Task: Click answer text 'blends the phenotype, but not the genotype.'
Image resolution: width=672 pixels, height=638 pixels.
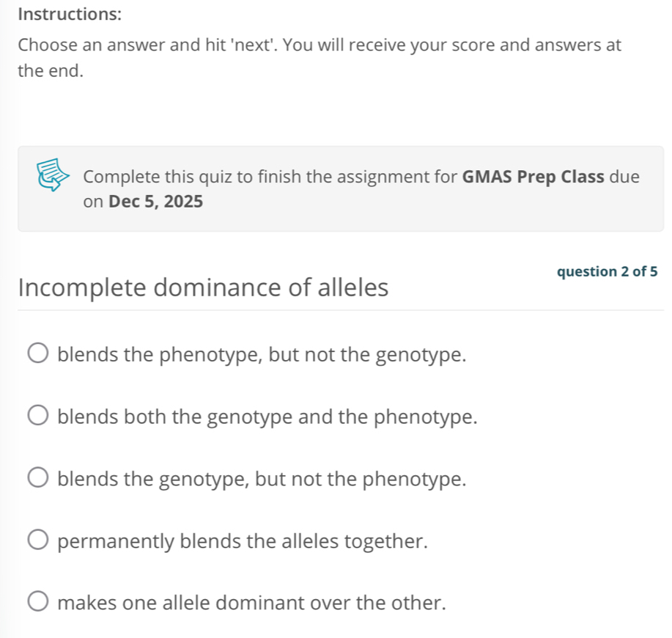Action: click(x=262, y=356)
